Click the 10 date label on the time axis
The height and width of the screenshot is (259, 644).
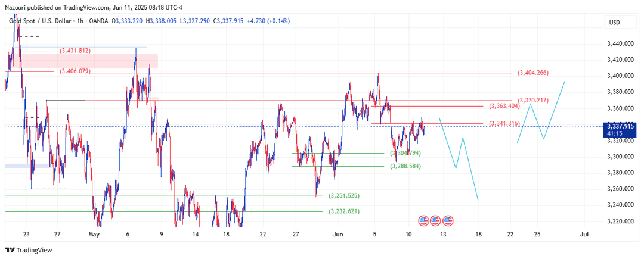408,235
